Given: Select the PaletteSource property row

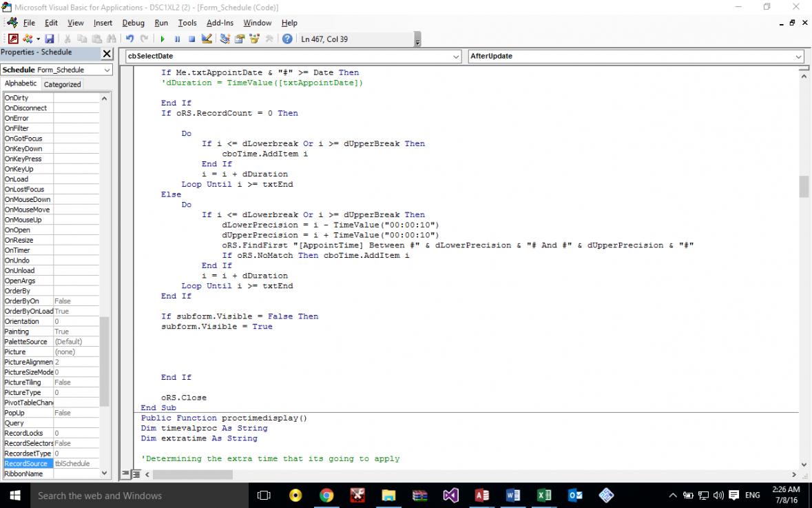Looking at the screenshot, I should pos(51,342).
